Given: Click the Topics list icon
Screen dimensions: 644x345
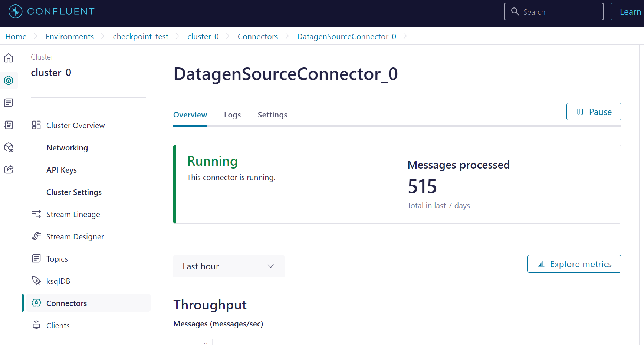Looking at the screenshot, I should pos(36,259).
